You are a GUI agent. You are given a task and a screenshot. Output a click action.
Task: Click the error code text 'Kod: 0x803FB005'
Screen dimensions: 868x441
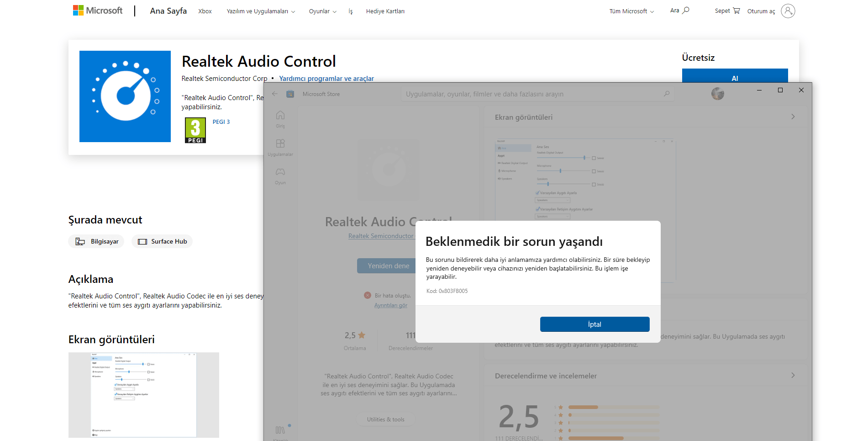[447, 291]
